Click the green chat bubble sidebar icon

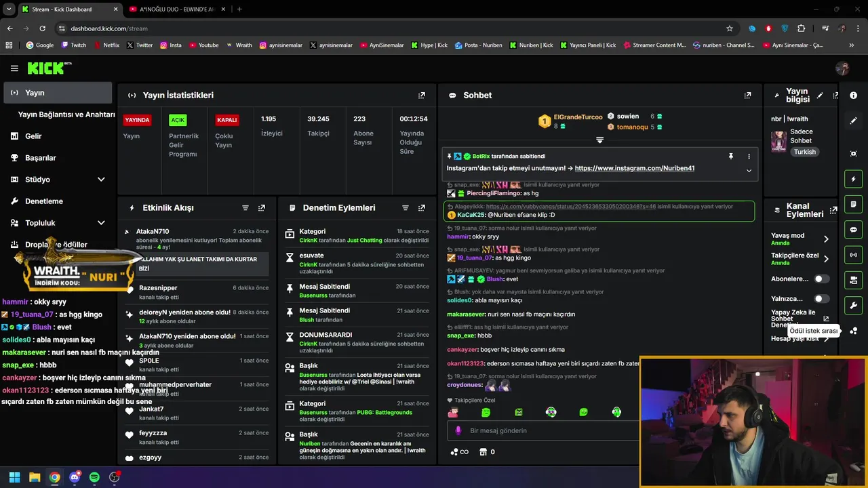854,230
